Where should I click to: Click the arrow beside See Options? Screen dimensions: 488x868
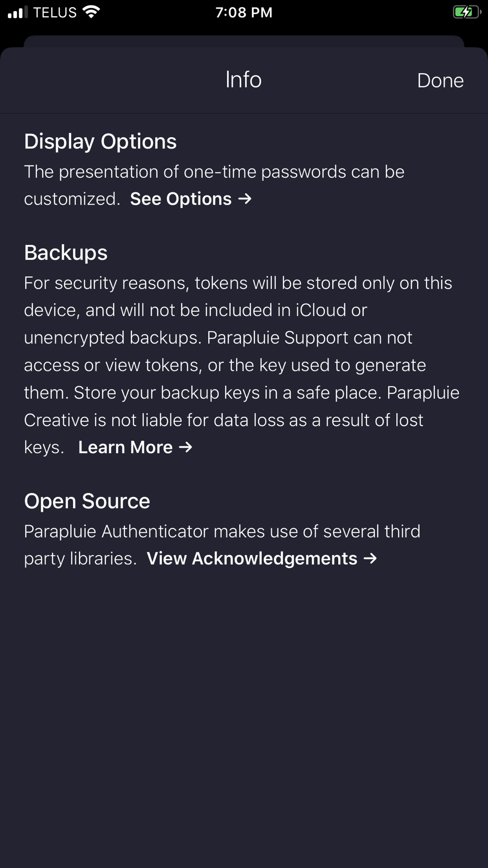pyautogui.click(x=245, y=199)
